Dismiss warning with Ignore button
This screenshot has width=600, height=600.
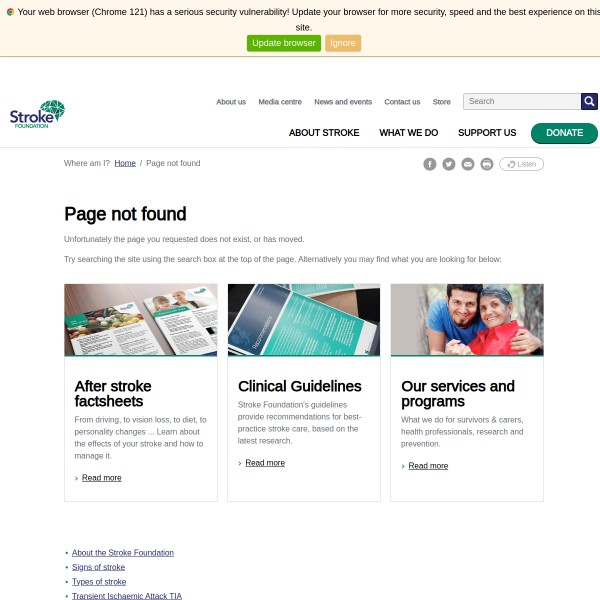pyautogui.click(x=343, y=43)
